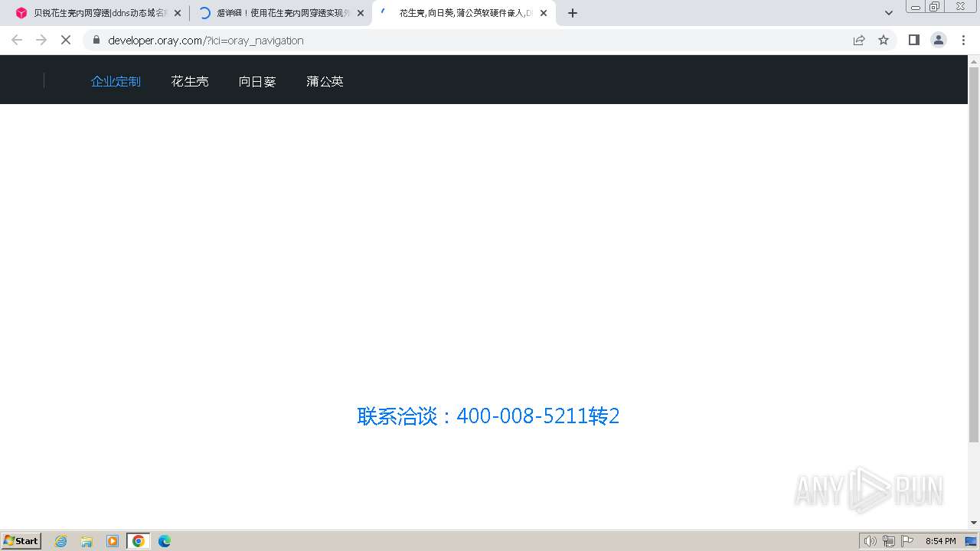Launch Internet Explorer from taskbar
The height and width of the screenshot is (551, 980).
[61, 541]
